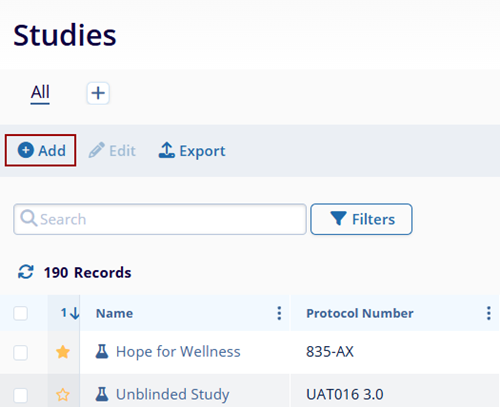
Task: Click the flask icon beside Hope for Wellness
Action: tap(102, 352)
